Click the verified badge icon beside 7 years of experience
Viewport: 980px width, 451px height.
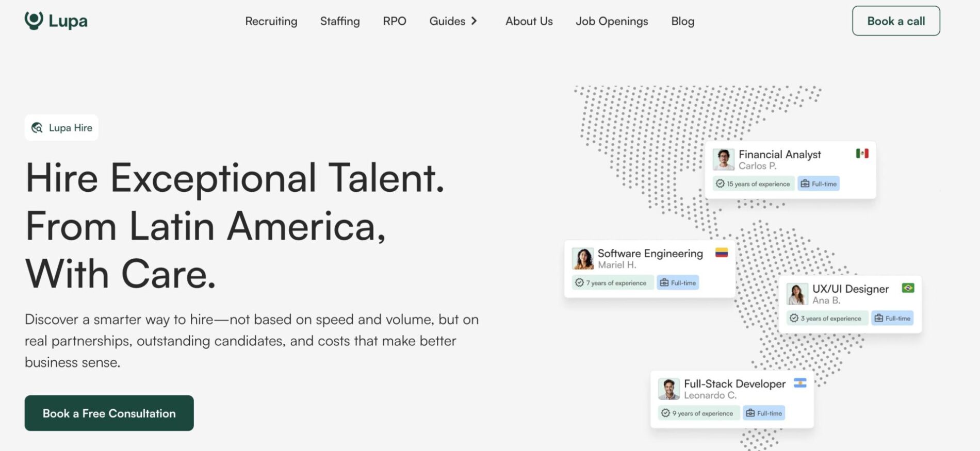point(579,283)
